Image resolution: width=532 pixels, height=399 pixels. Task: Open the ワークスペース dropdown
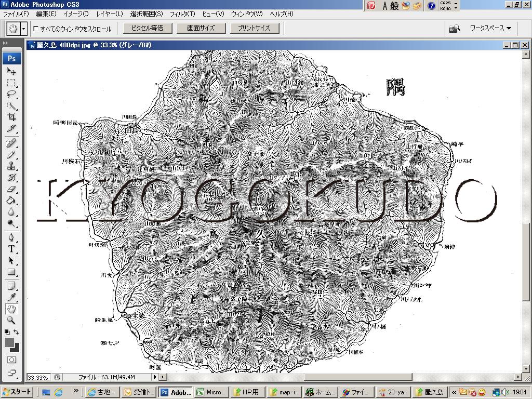[x=490, y=28]
